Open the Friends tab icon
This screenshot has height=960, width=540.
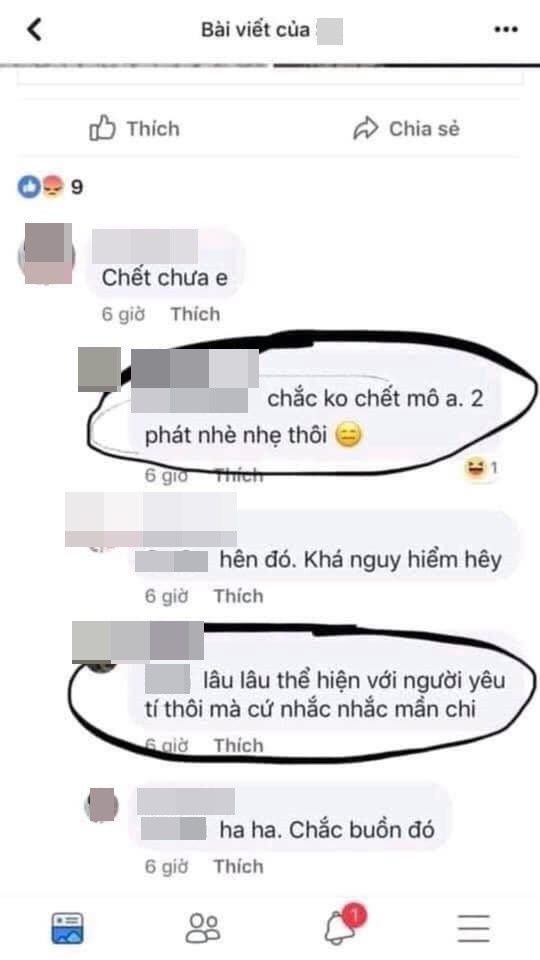[203, 928]
